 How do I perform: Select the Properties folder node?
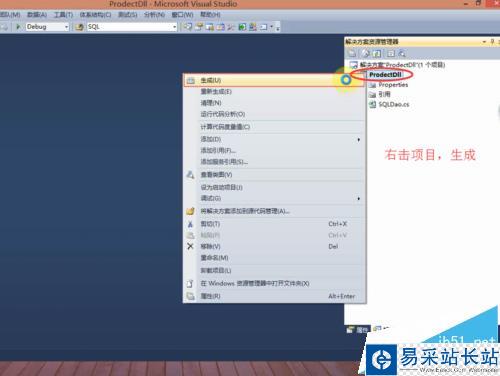coord(393,85)
